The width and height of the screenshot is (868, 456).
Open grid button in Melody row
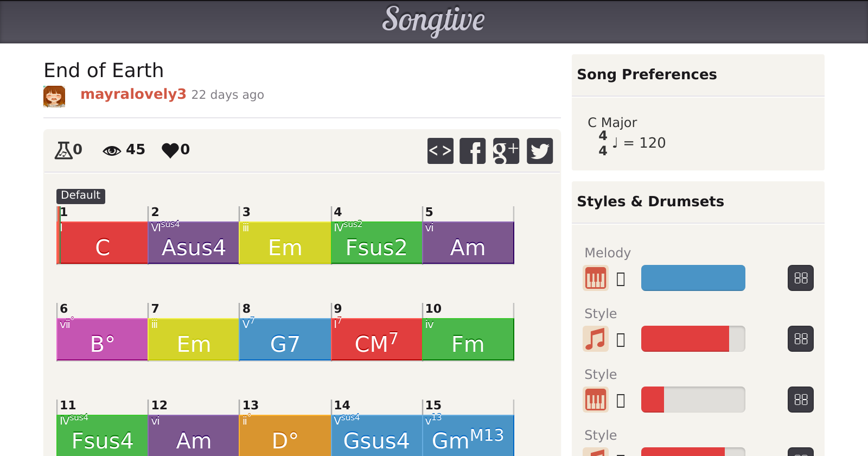tap(800, 278)
